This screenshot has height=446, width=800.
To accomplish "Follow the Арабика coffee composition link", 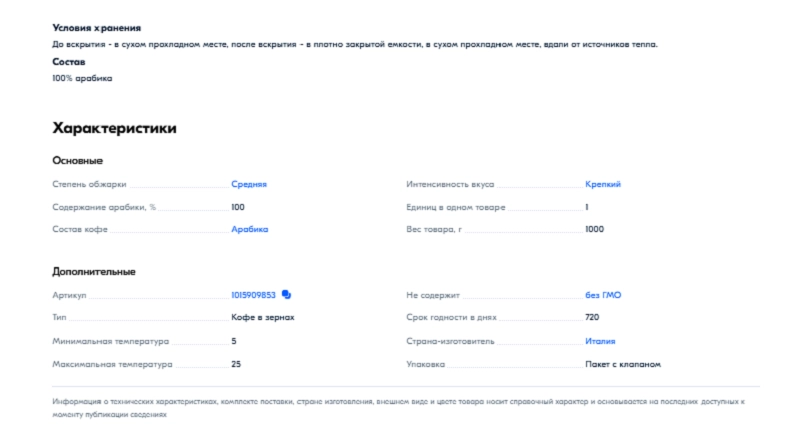I will 249,229.
